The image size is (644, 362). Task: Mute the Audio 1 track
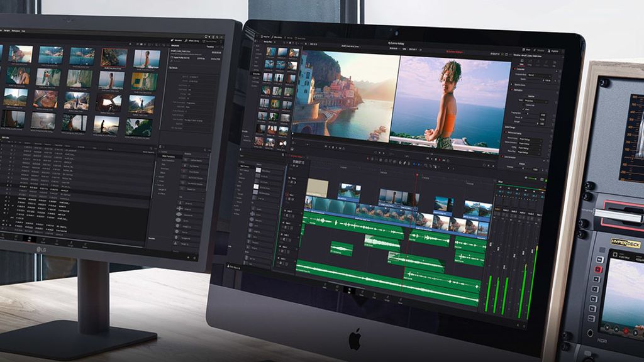[288, 216]
